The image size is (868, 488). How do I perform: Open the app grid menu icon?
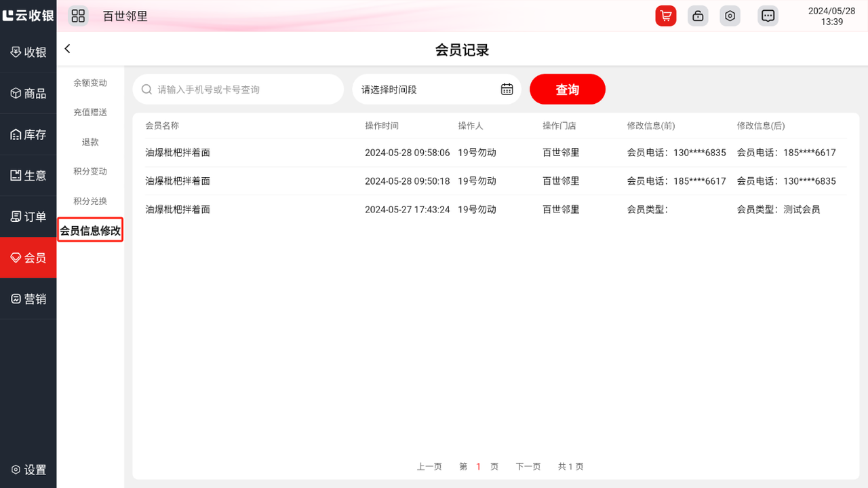click(78, 16)
